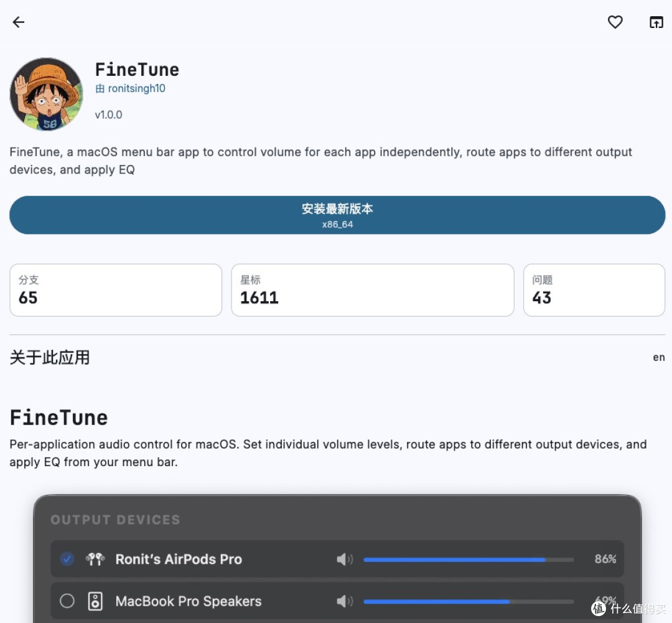Open the 星标 1611 stars card

tap(373, 290)
